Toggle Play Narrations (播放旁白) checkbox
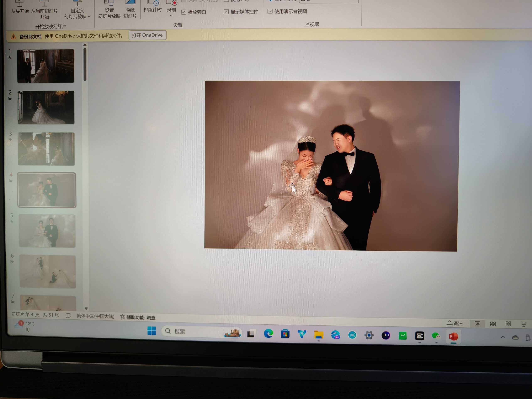The image size is (532, 399). (184, 12)
